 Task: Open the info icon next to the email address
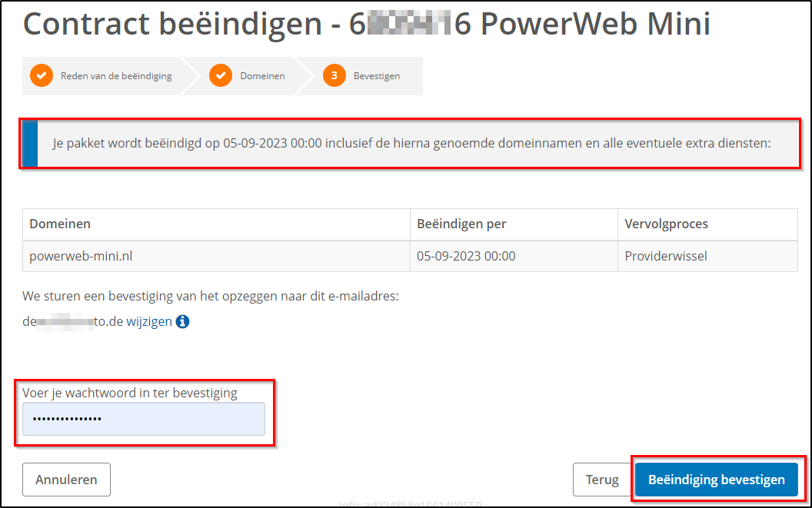[182, 323]
